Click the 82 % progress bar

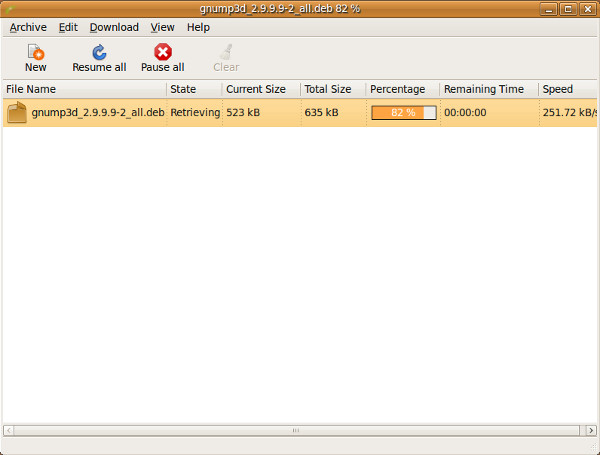(404, 113)
